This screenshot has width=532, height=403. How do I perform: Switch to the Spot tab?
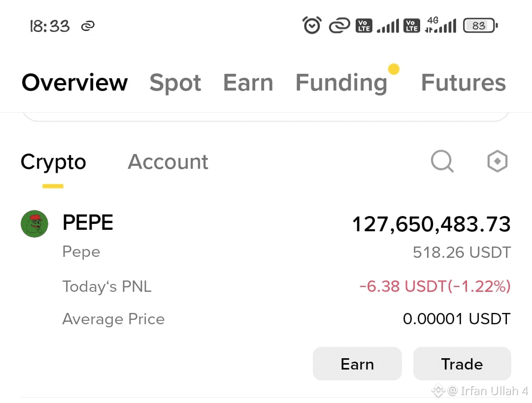[175, 83]
